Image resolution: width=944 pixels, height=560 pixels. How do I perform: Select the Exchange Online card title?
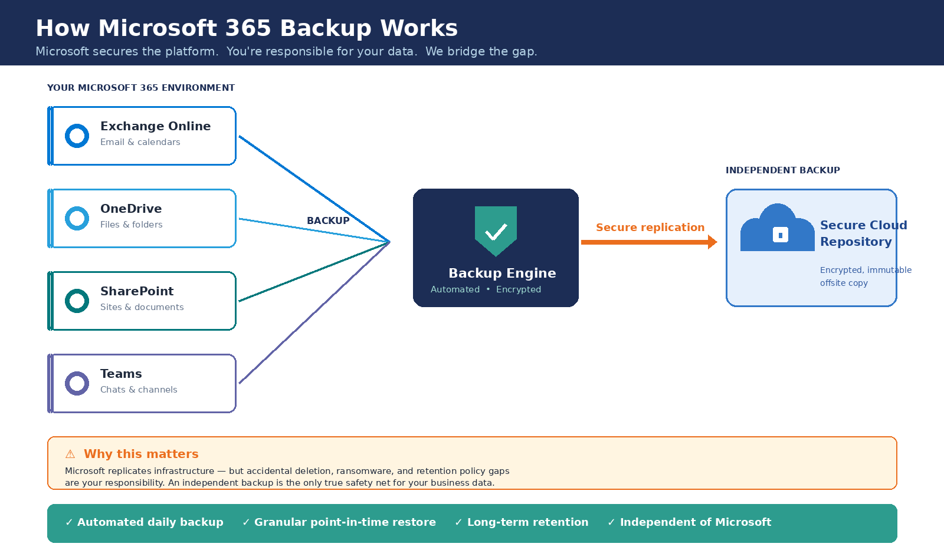click(155, 126)
